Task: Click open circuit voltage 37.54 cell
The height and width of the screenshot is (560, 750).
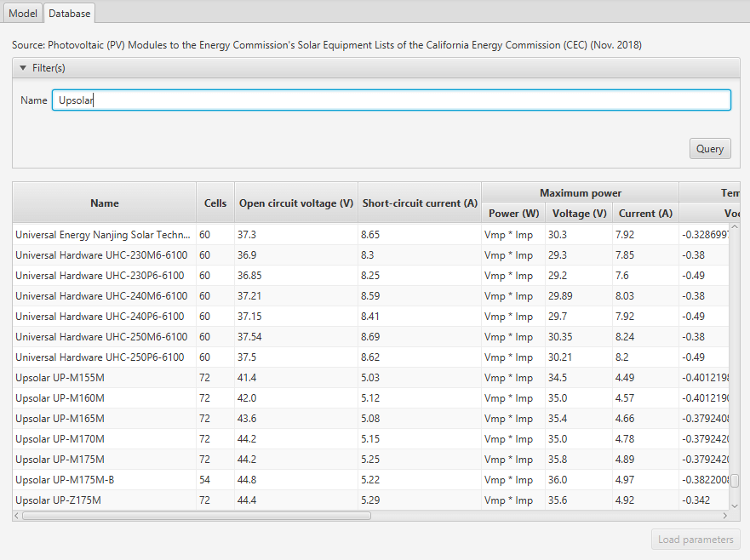Action: 296,337
